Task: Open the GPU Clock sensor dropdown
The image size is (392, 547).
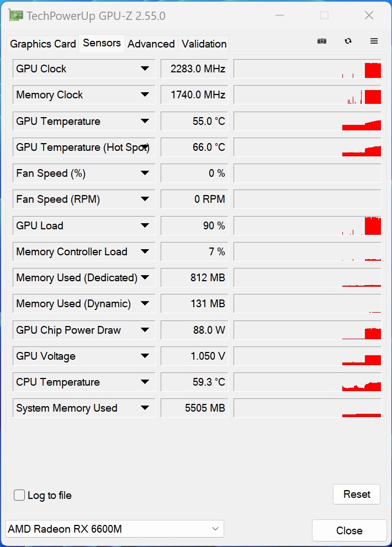Action: click(x=145, y=69)
